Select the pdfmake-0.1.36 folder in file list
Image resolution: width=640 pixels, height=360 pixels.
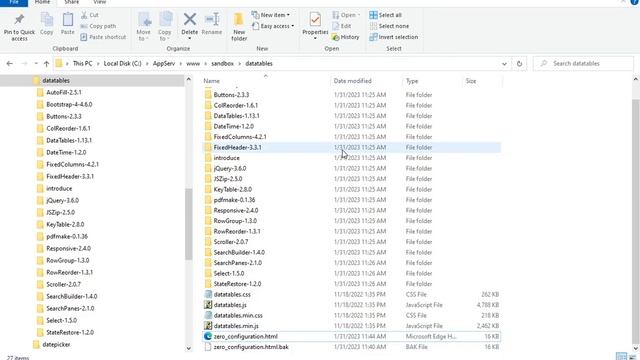tap(351, 200)
